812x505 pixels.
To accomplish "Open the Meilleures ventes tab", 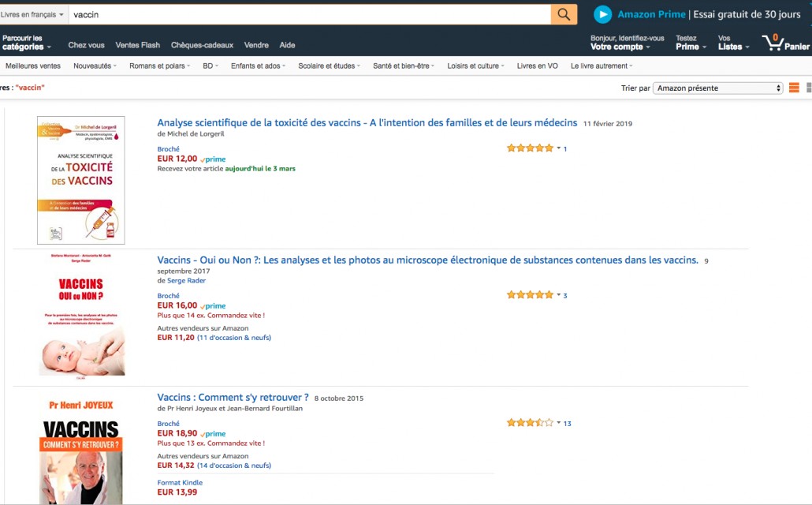I will 33,65.
